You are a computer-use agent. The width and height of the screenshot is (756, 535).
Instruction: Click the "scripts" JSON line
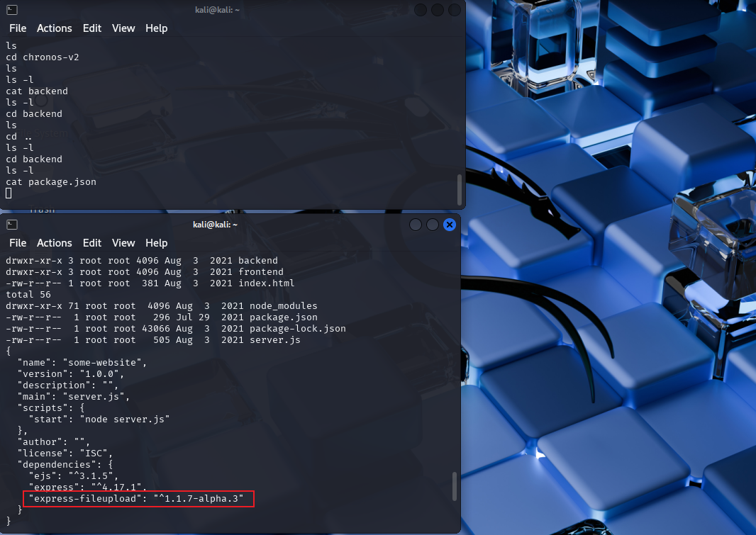[x=51, y=407]
